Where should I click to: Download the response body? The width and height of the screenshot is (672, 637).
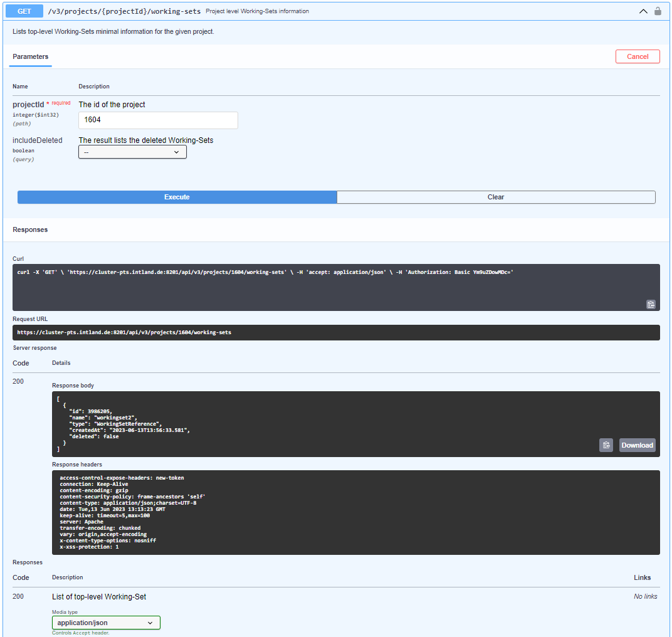coord(637,445)
